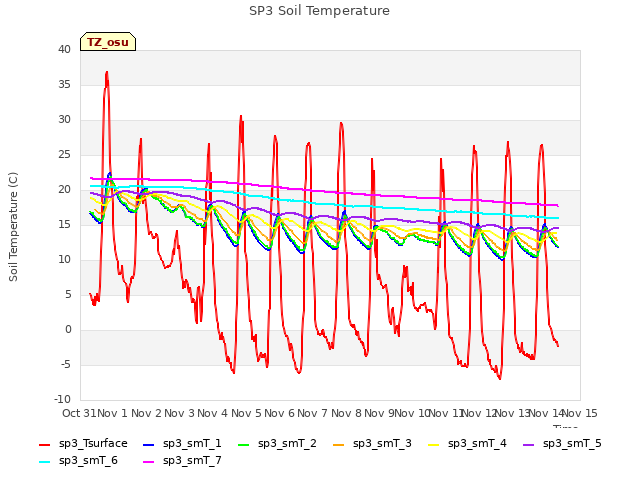Click the TZ_osu annotation label
The width and height of the screenshot is (640, 480).
(x=108, y=42)
